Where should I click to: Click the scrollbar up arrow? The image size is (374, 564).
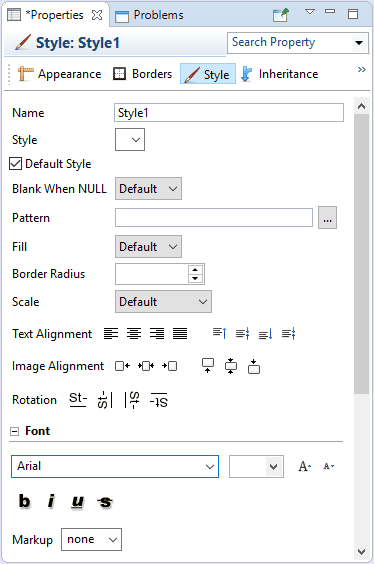click(361, 106)
